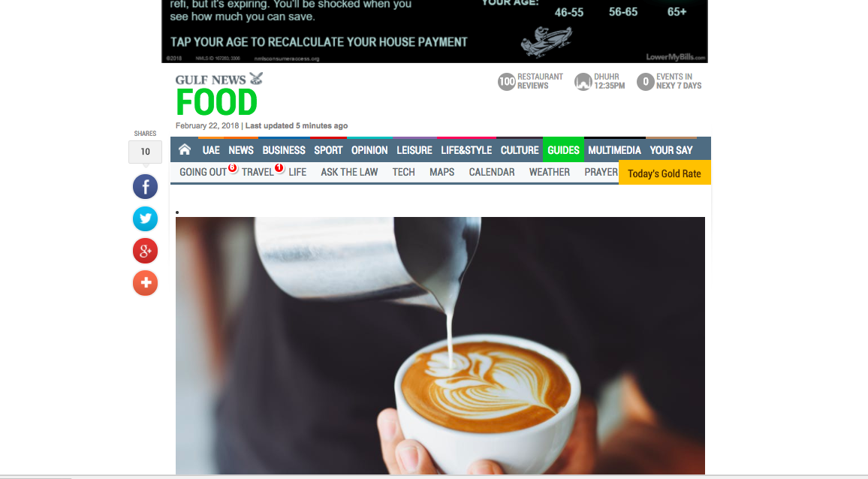Select age range 56-65 in ad
This screenshot has width=868, height=479.
(622, 11)
